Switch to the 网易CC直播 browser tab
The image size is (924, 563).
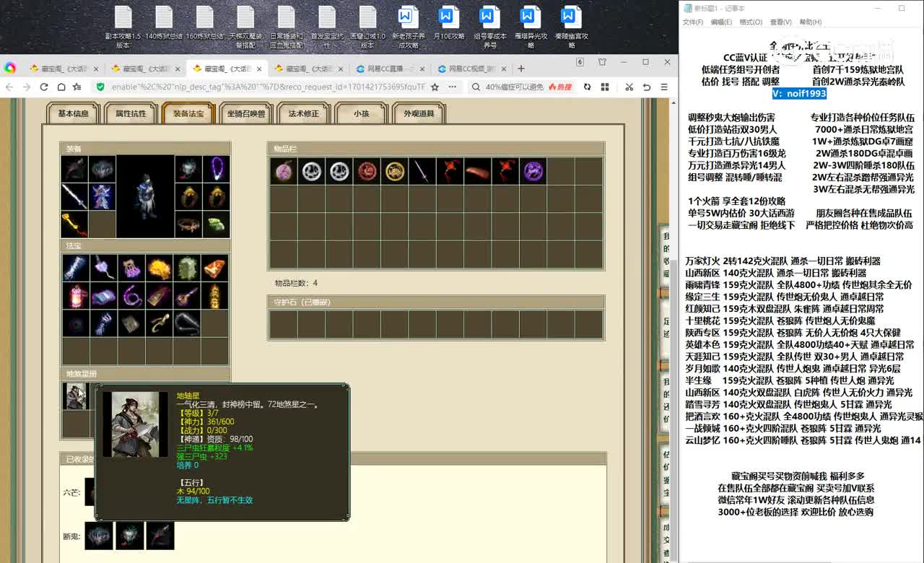(x=391, y=69)
